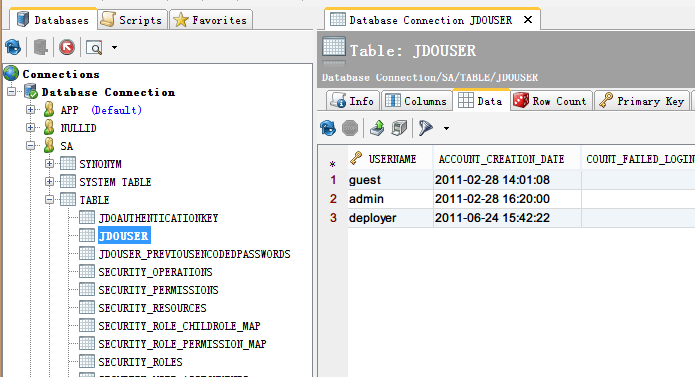Select date cell '2011-06-24 15:42:22'
Image resolution: width=695 pixels, height=377 pixels.
[x=507, y=218]
